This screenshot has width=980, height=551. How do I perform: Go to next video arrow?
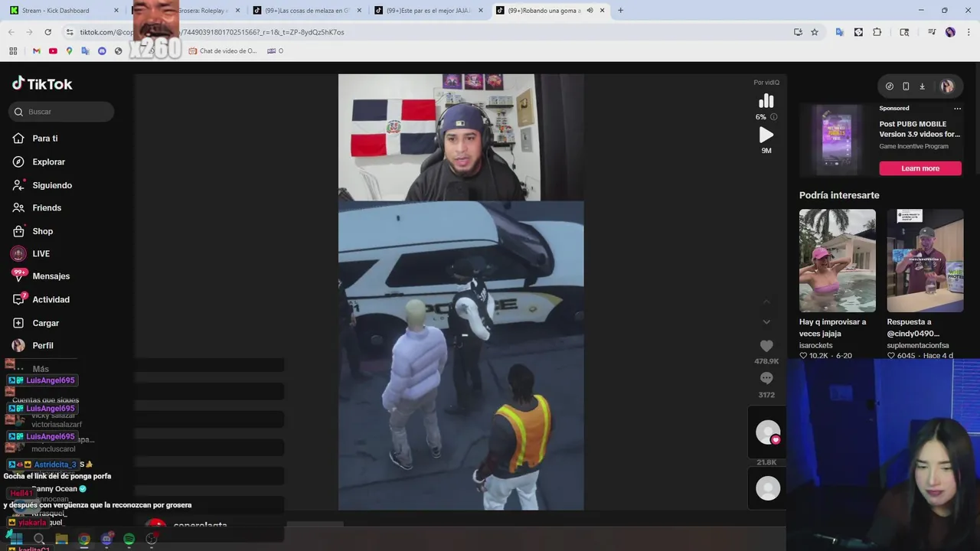tap(766, 321)
